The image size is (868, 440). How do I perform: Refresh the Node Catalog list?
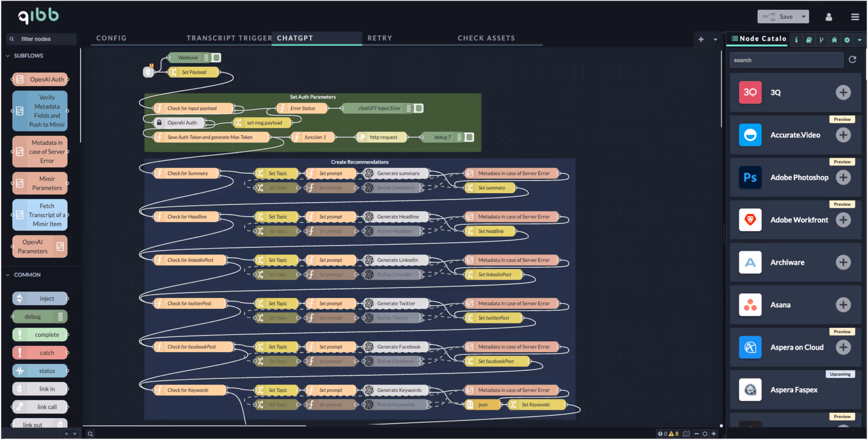[853, 60]
